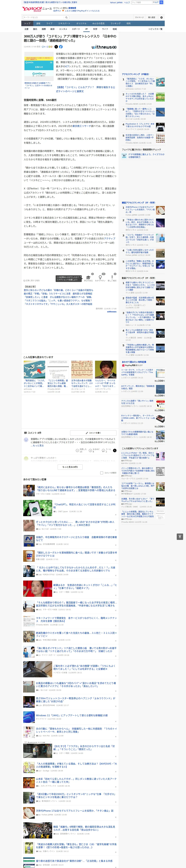Click the keyword search magnifier icon

pos(66,18)
